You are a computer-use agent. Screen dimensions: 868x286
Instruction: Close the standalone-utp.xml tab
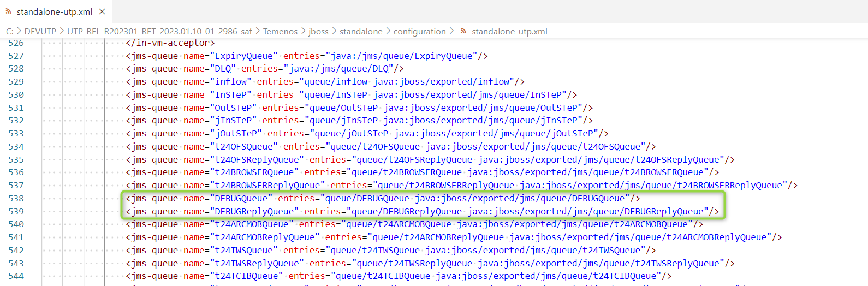pyautogui.click(x=102, y=11)
